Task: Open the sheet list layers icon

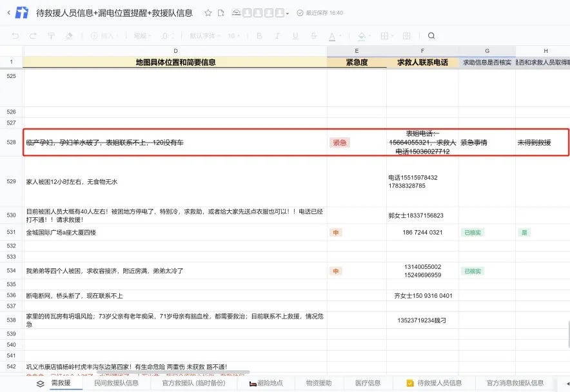Action: pos(41,383)
